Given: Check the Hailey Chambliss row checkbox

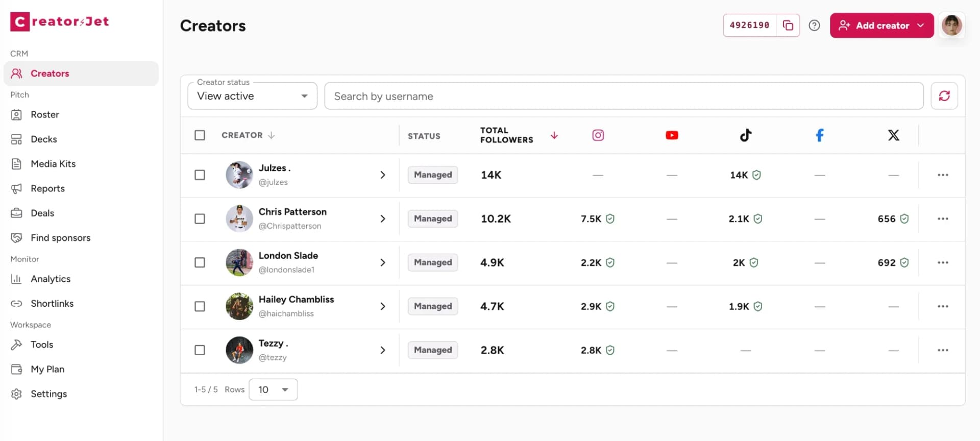Looking at the screenshot, I should (200, 307).
